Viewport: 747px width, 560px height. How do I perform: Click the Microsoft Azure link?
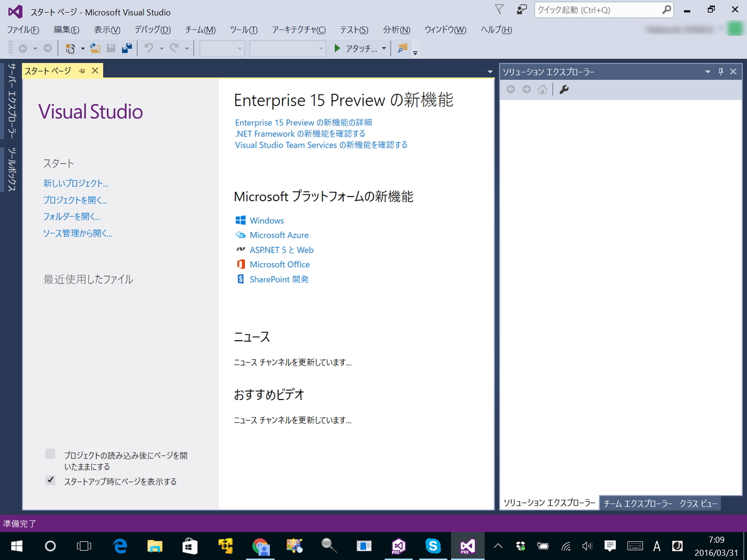[x=279, y=235]
